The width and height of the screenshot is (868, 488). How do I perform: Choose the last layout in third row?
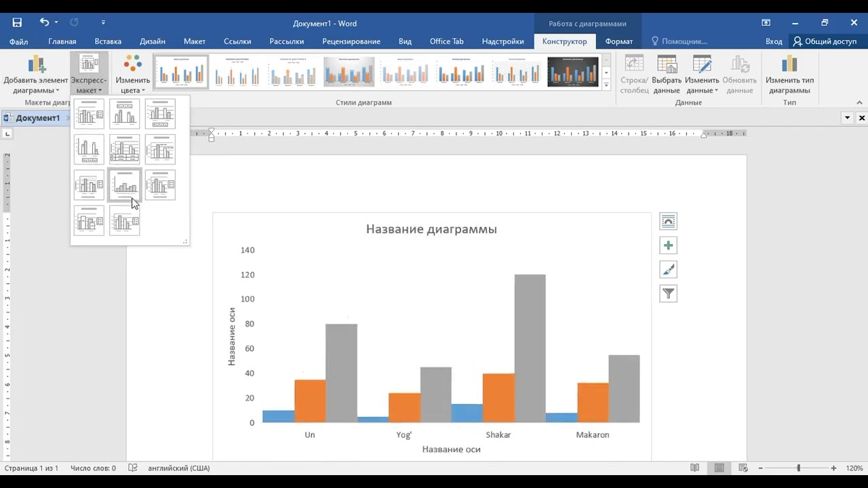tap(160, 184)
